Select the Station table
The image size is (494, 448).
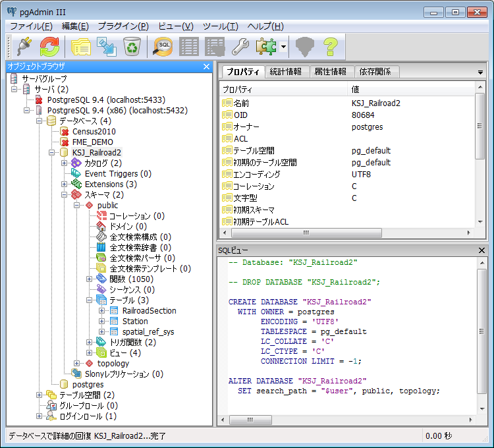point(135,322)
